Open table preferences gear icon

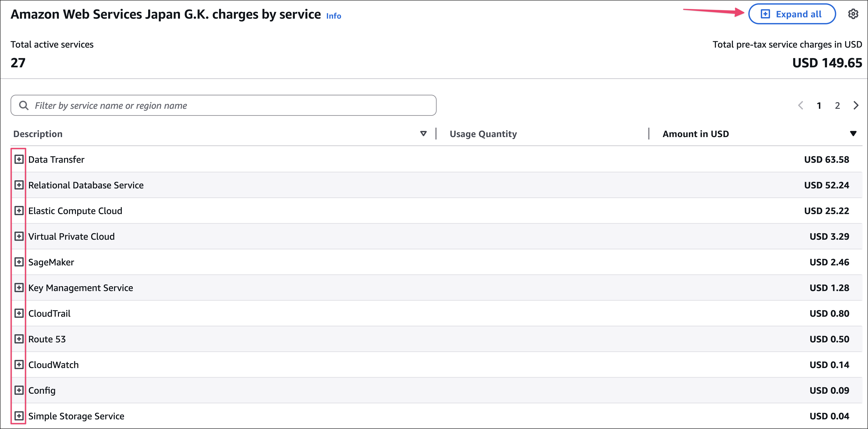(x=853, y=14)
